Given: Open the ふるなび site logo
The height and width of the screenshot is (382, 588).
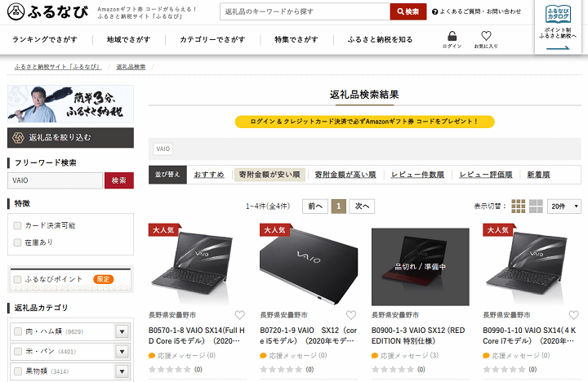Looking at the screenshot, I should click(47, 12).
